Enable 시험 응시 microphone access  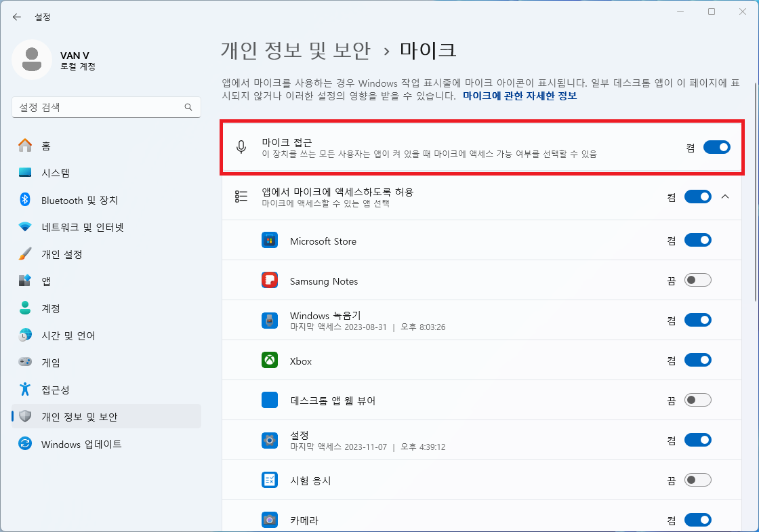pos(698,480)
